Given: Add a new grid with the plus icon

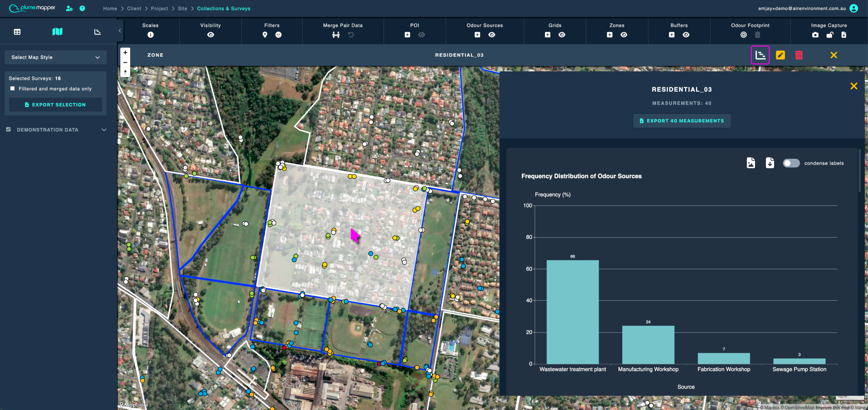Looking at the screenshot, I should tap(548, 35).
